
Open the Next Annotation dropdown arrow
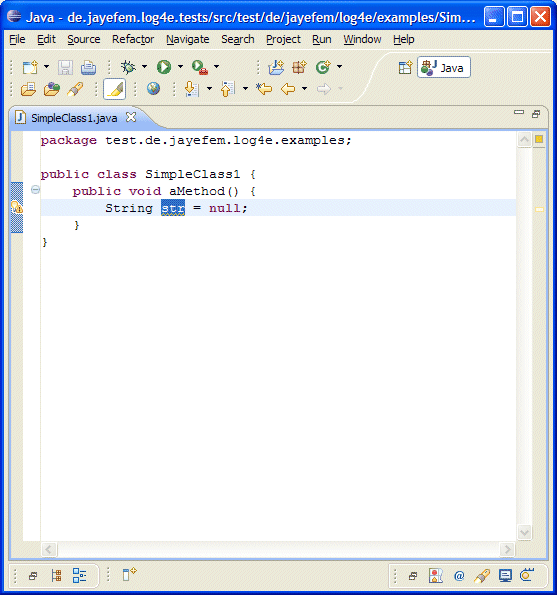209,89
